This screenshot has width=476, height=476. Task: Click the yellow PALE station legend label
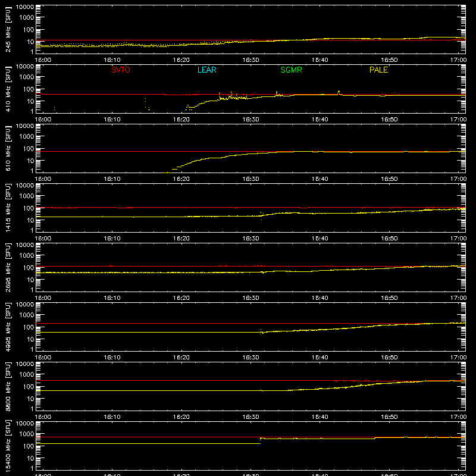(x=378, y=70)
